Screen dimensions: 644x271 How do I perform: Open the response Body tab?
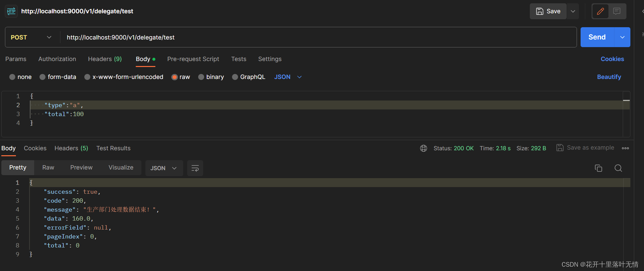[x=9, y=148]
